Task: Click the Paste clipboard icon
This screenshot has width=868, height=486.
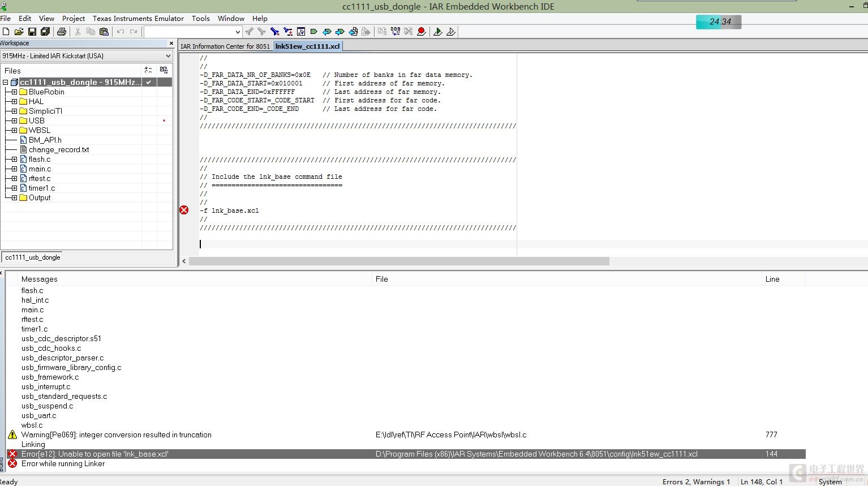Action: coord(104,32)
